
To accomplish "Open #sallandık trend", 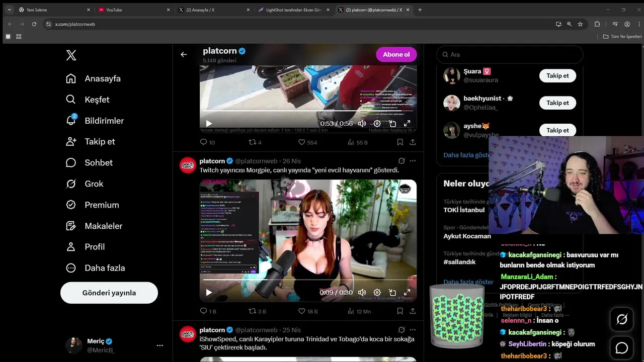I will click(x=459, y=262).
